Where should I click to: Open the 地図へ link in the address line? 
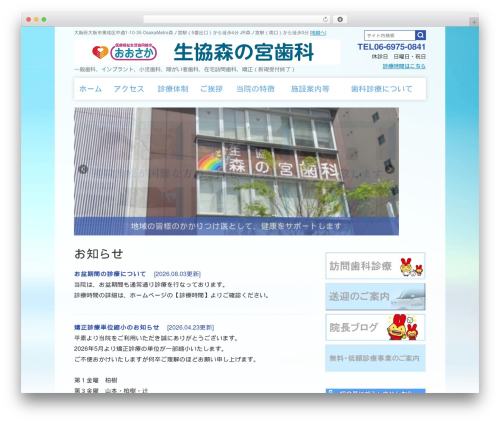tap(318, 33)
